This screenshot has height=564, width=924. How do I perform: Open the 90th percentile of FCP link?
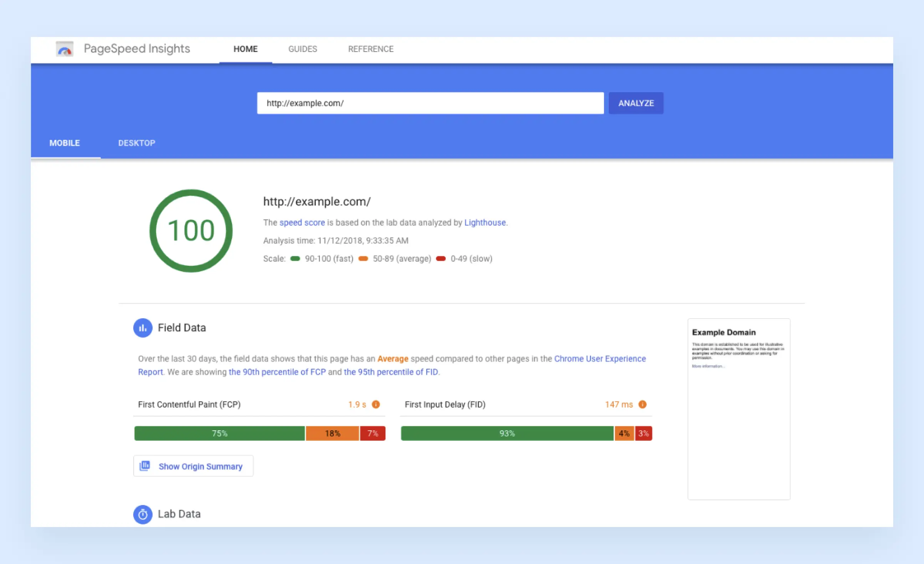click(x=277, y=372)
